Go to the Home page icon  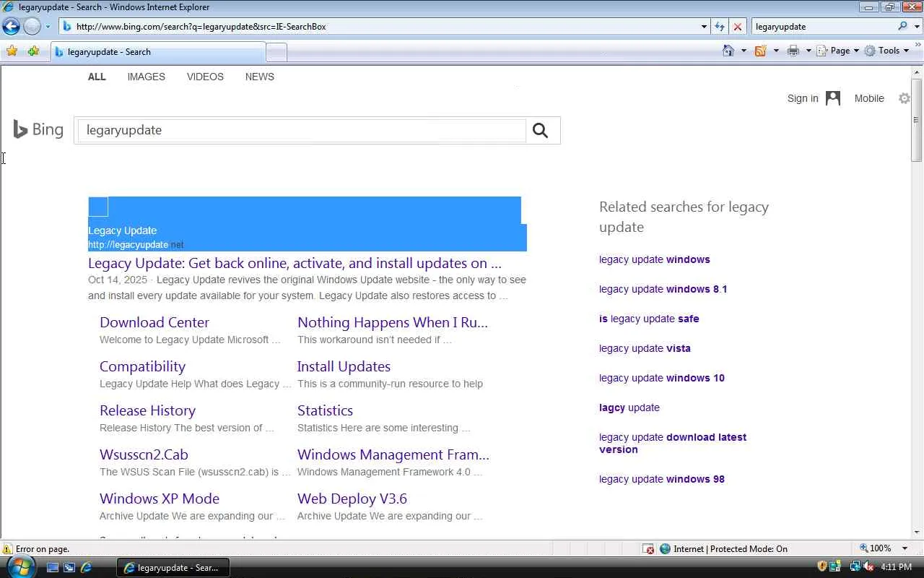pos(728,51)
